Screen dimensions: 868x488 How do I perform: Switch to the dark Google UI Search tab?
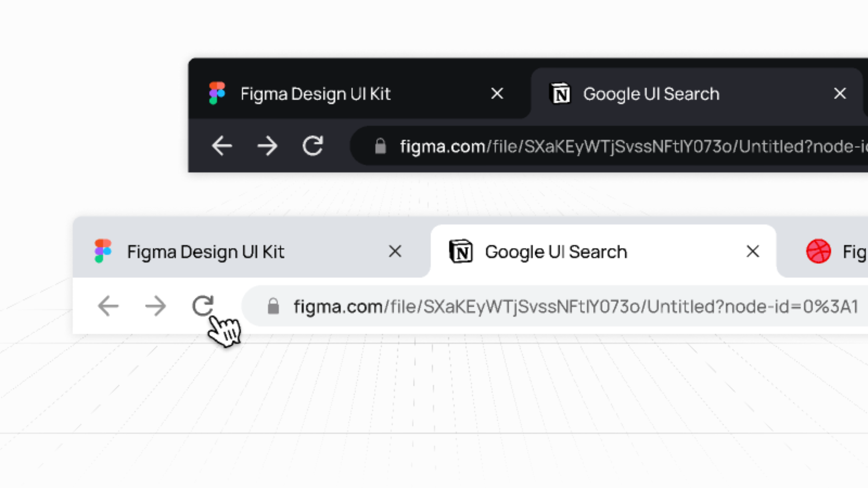(x=651, y=93)
